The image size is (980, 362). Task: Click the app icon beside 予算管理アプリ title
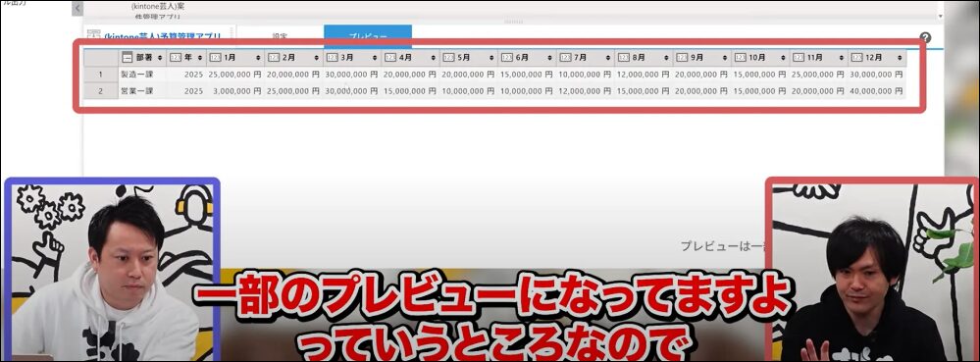tap(94, 35)
